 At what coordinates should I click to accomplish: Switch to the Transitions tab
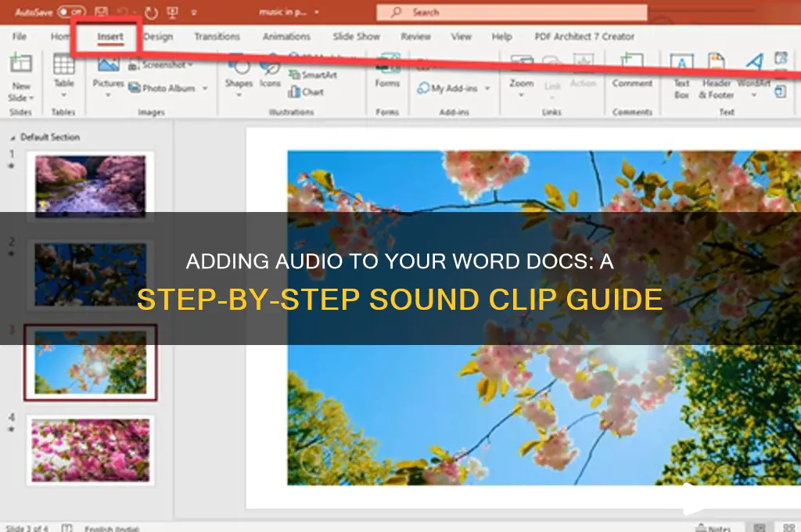[217, 37]
